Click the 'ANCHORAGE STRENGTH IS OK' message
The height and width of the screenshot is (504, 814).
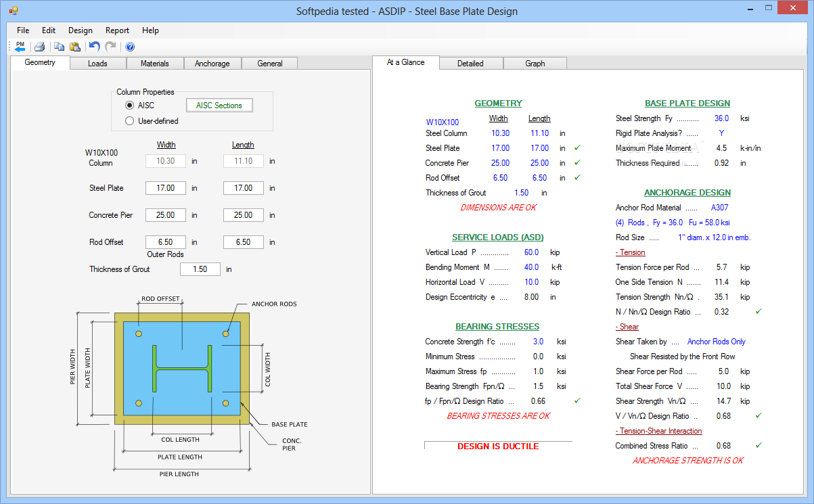688,461
